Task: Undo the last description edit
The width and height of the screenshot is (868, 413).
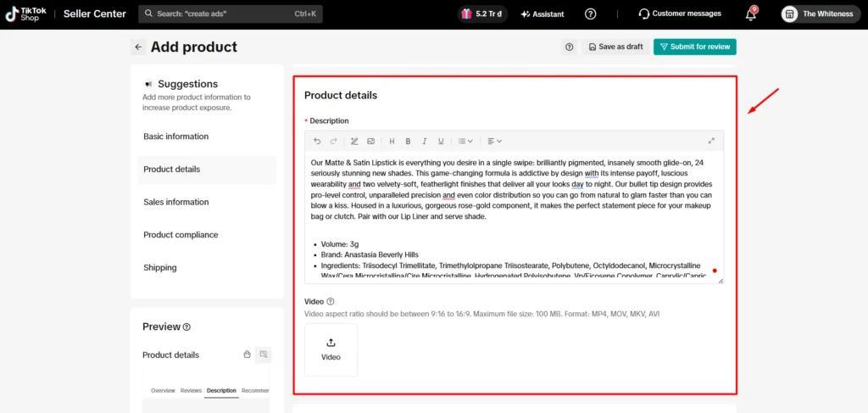Action: 317,141
